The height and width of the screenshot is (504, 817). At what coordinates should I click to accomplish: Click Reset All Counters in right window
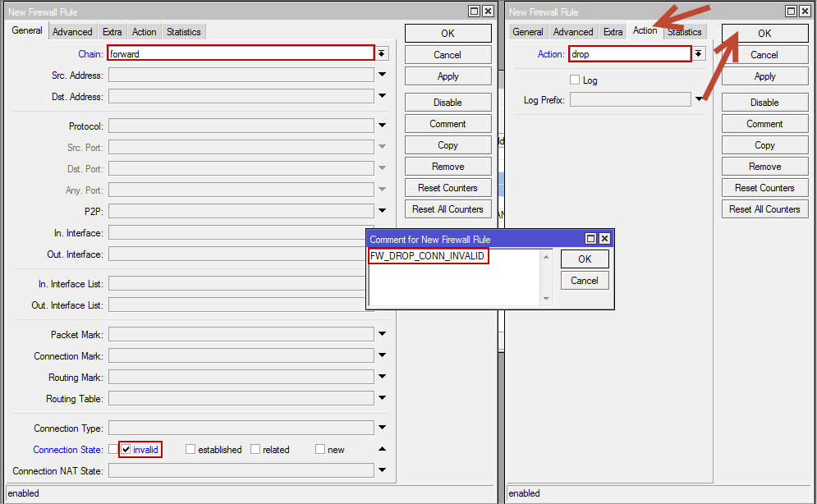(764, 209)
